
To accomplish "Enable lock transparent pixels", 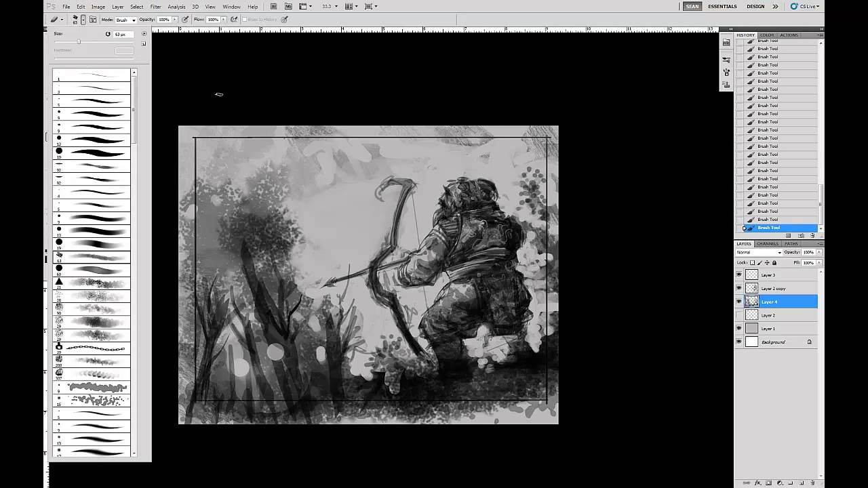I will point(752,262).
